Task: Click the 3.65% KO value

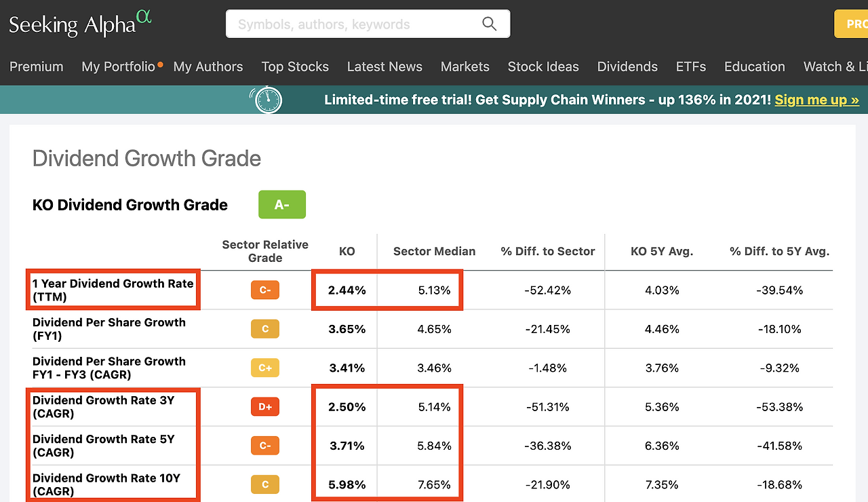Action: [x=347, y=329]
